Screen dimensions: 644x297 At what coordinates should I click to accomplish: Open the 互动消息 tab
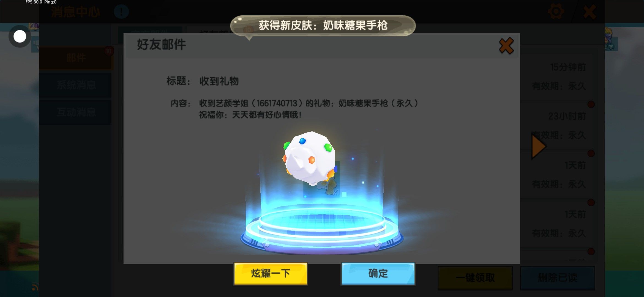coord(76,112)
